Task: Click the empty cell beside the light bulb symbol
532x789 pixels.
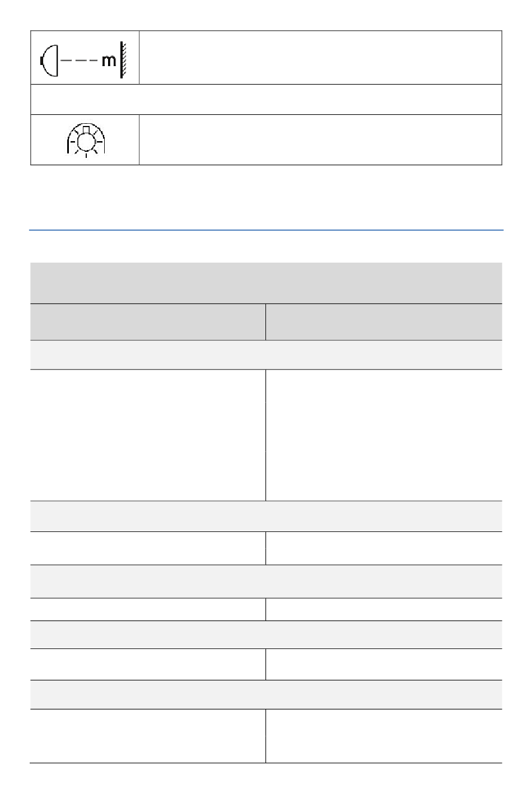Action: coord(320,140)
